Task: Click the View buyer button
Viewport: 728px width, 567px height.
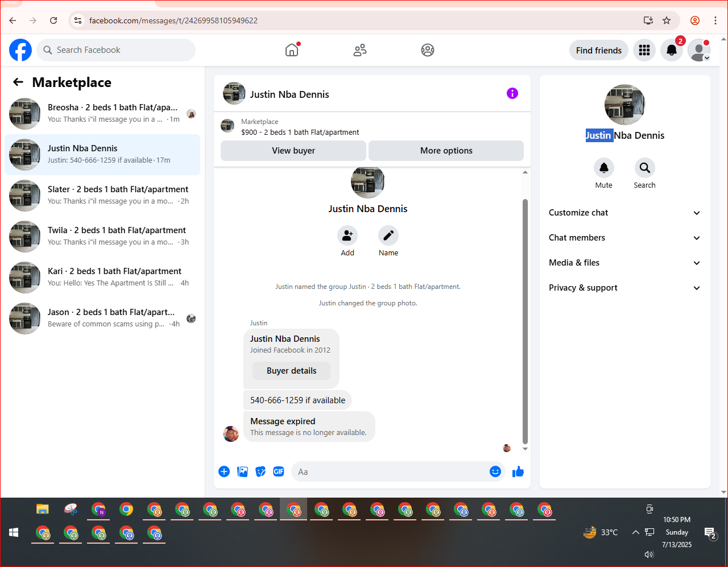Action: 293,151
